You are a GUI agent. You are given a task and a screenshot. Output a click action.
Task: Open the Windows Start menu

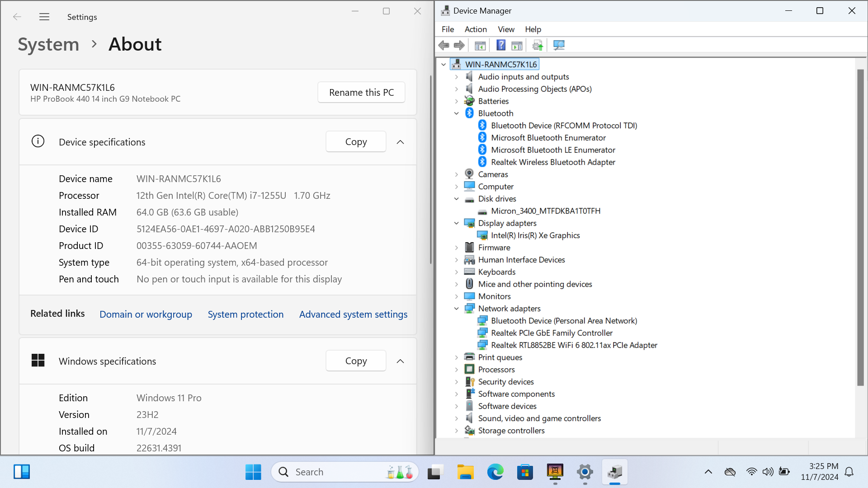tap(253, 472)
